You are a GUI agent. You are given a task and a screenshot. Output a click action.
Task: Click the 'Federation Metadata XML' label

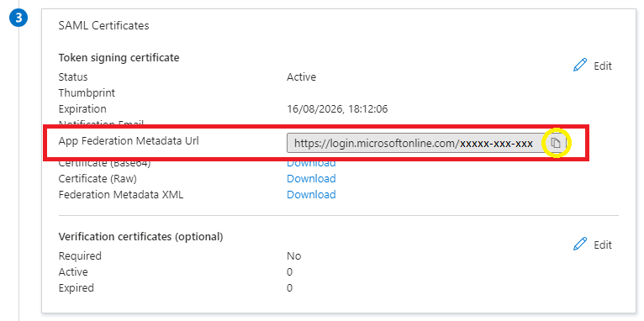coord(121,195)
